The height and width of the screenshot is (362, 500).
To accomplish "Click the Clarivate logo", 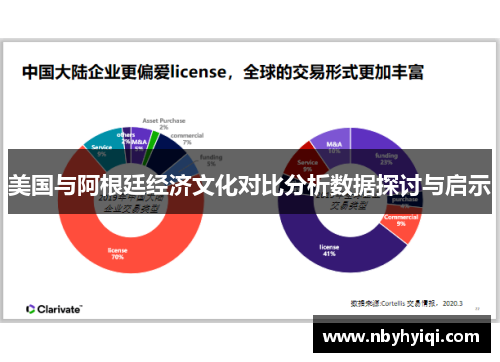I will pos(54,309).
